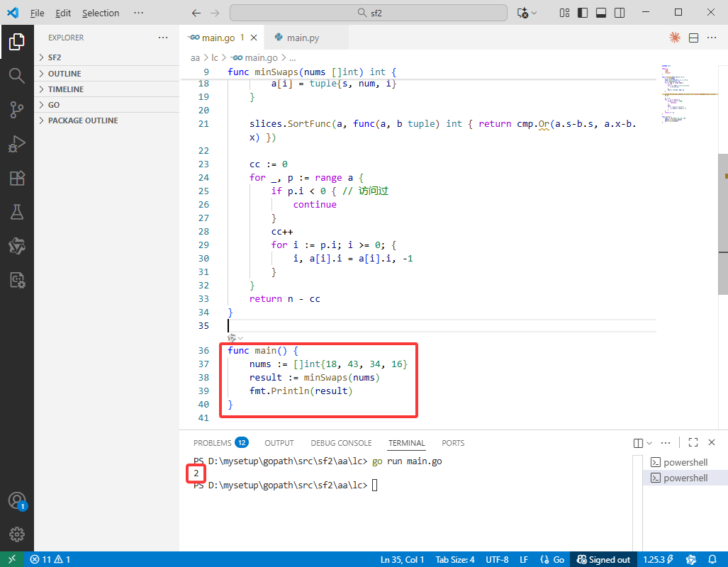Close the main.go tab

[254, 38]
